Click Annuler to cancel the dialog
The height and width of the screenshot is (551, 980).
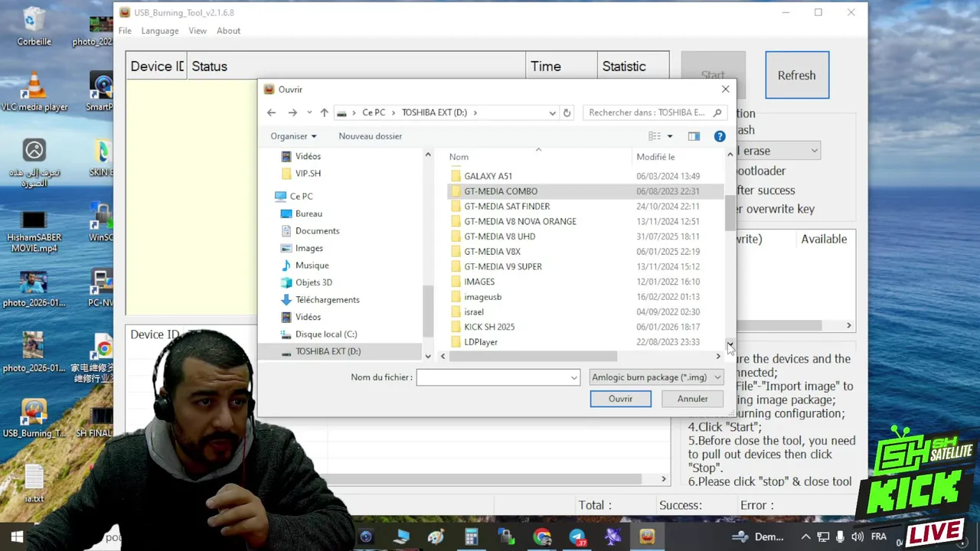692,399
